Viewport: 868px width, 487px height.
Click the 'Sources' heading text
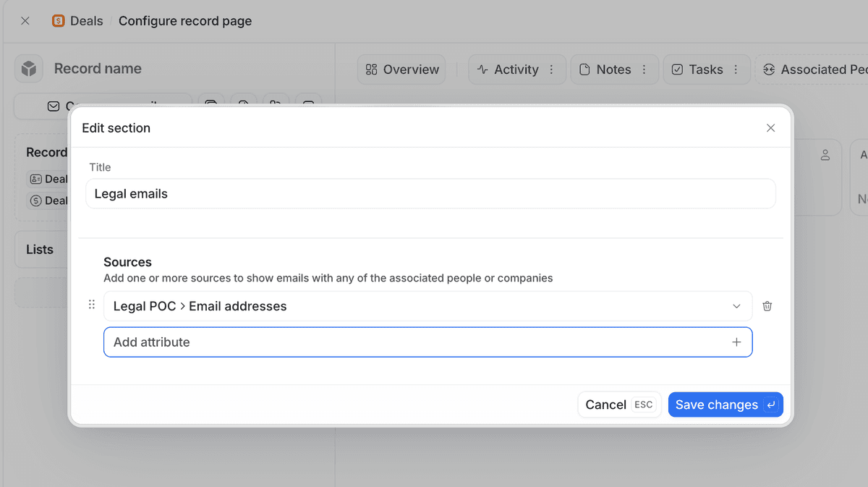(127, 262)
